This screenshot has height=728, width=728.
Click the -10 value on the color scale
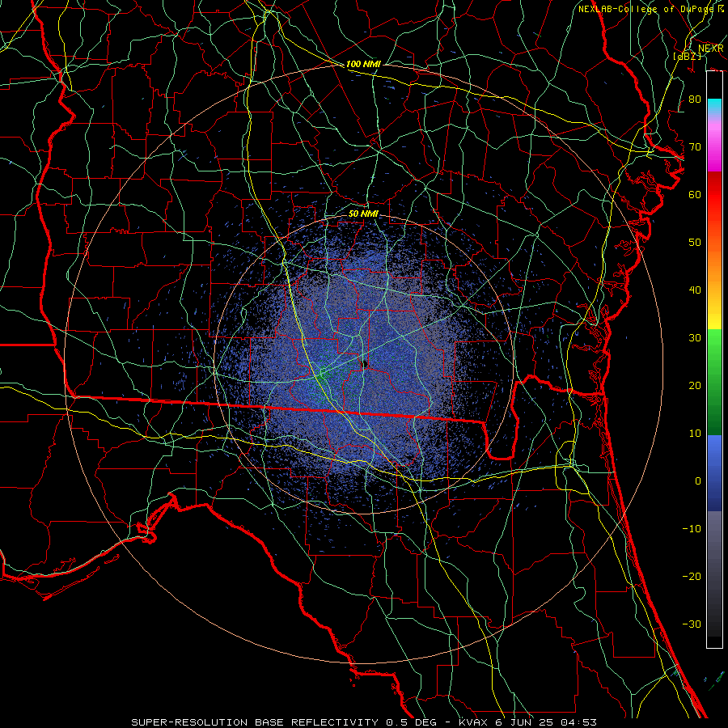(x=692, y=529)
